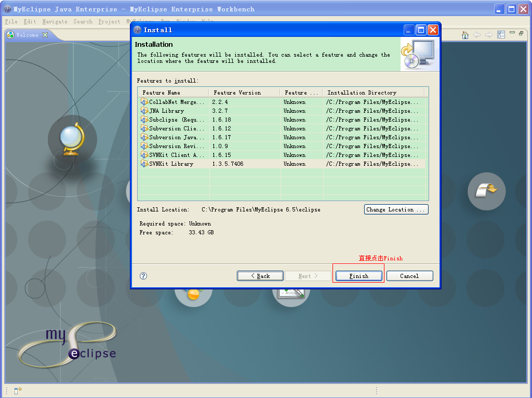Screen dimensions: 532x398
Task: Click the Feature ... column header
Action: click(302, 92)
